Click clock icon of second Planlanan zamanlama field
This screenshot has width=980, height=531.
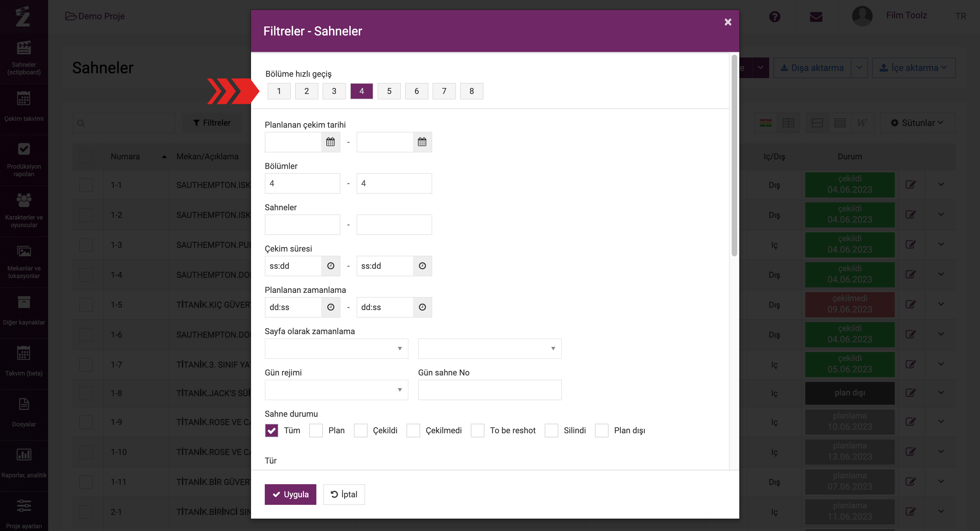422,307
